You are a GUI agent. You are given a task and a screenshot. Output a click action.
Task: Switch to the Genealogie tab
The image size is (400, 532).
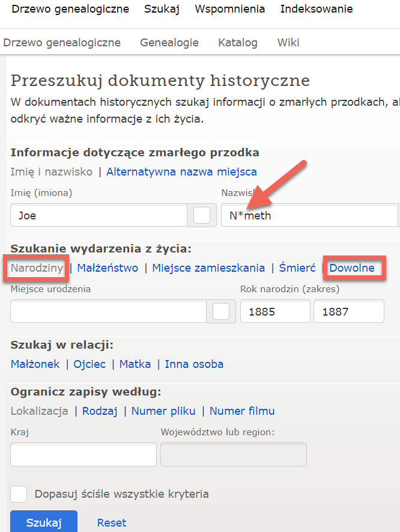pyautogui.click(x=169, y=43)
